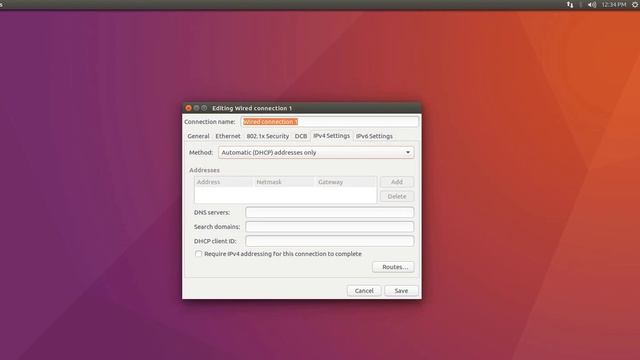
Task: Enable Require IPv4 addressing checkbox
Action: pos(198,254)
